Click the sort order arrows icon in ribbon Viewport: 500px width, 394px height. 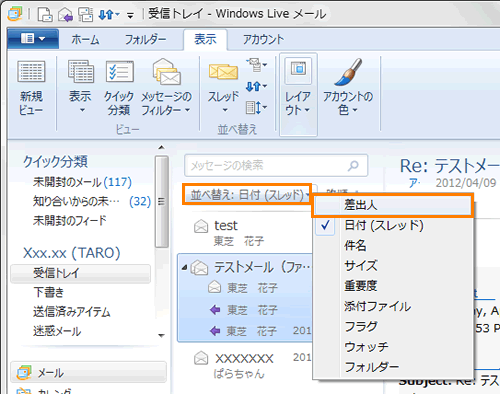point(256,87)
